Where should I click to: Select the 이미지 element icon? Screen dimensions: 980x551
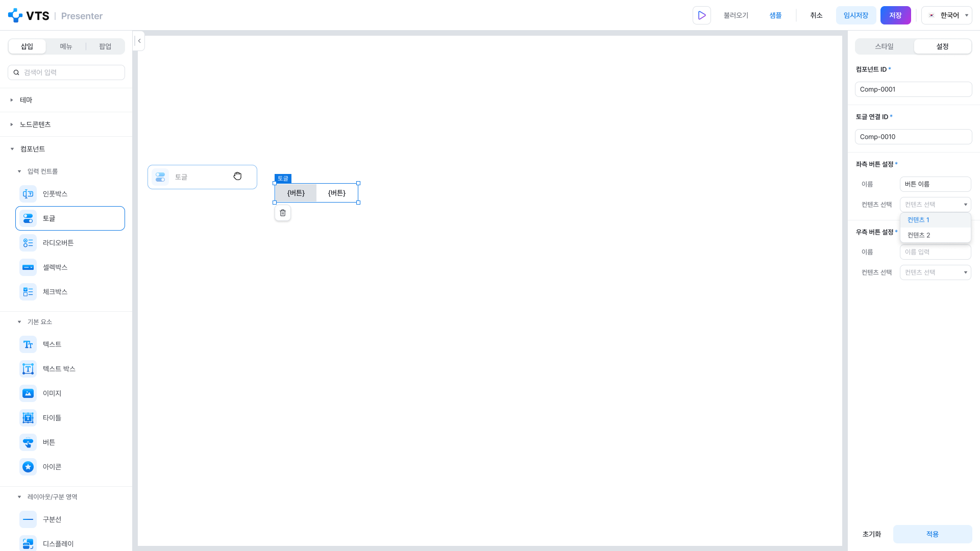click(x=28, y=393)
